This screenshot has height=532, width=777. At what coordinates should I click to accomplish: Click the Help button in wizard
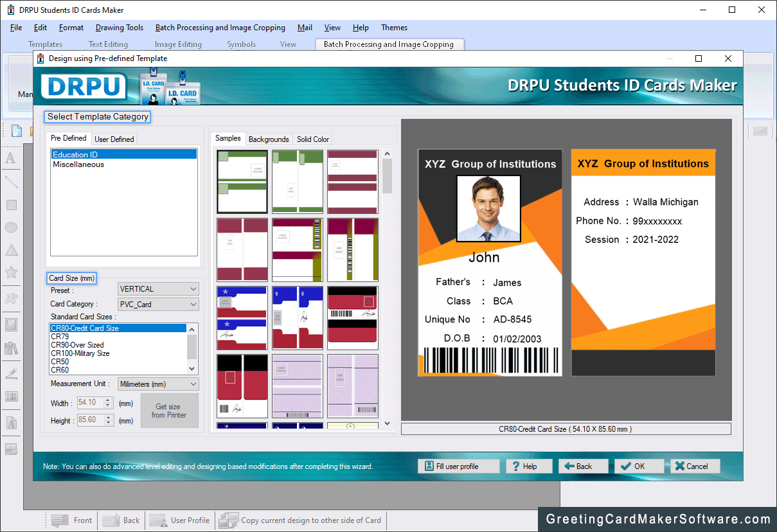click(528, 466)
